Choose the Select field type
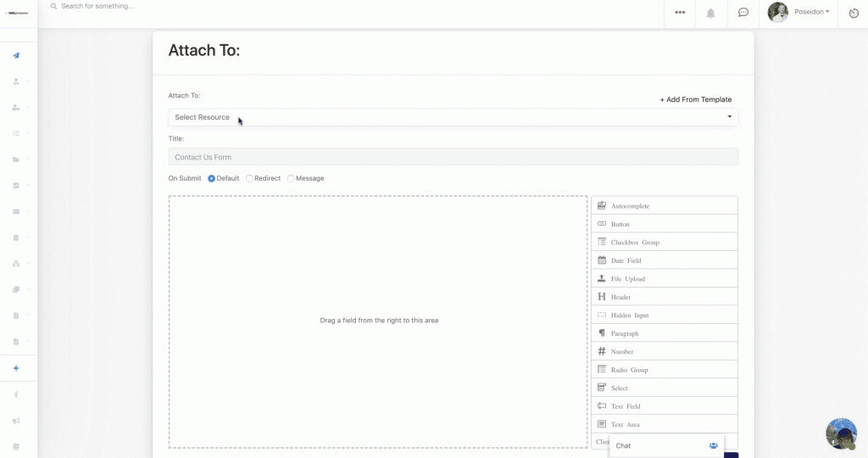 [665, 388]
